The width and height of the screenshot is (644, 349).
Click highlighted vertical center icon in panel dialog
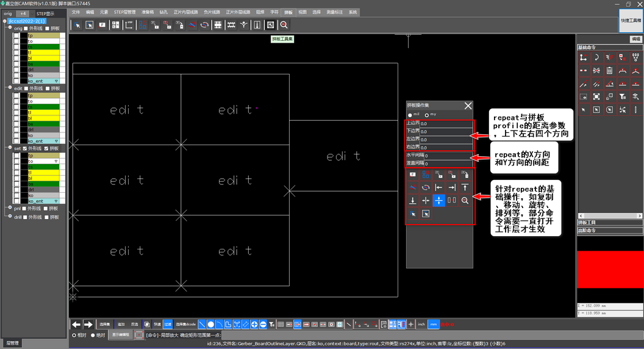tap(438, 201)
